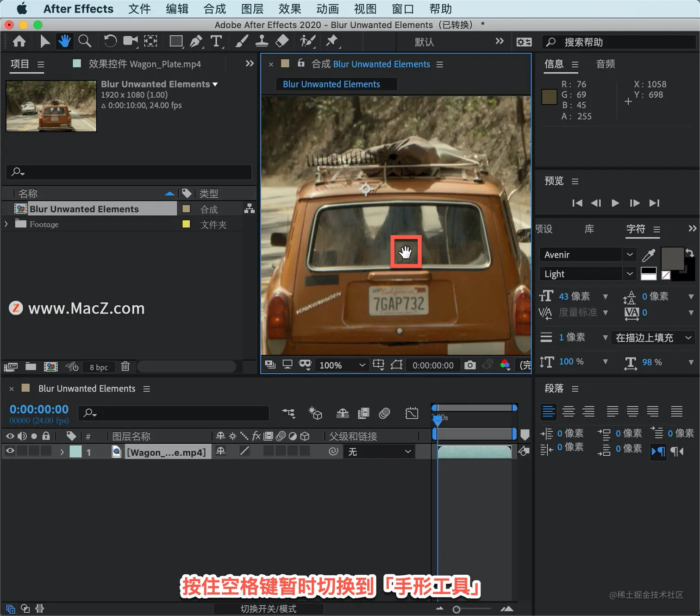
Task: Open the Avenir font family dropdown
Action: [587, 254]
